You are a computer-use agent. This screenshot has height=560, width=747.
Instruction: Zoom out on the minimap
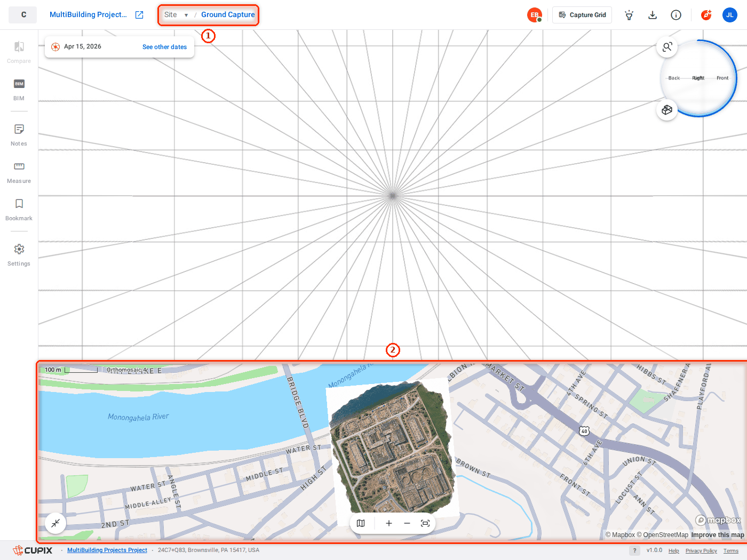[407, 523]
